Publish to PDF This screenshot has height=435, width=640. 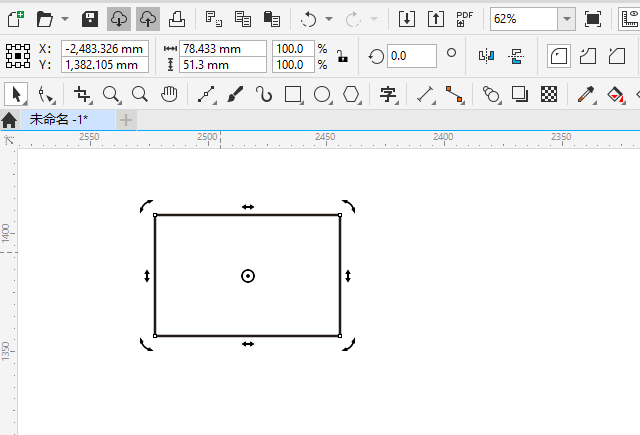(x=464, y=19)
